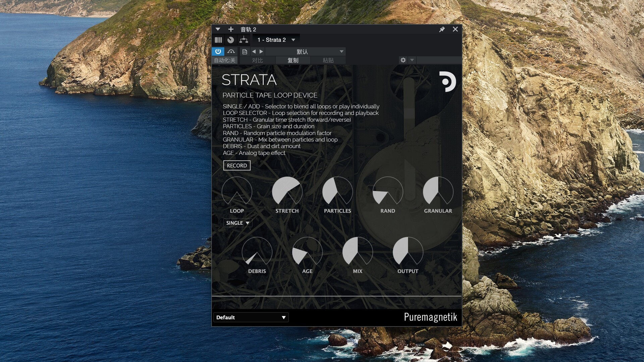Open the Default preset dropdown at bottom
Image resolution: width=644 pixels, height=362 pixels.
(x=251, y=317)
